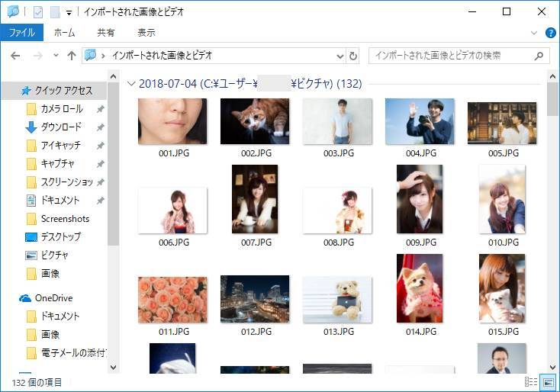Expand the ribbon with the chevron
The image size is (560, 392).
(x=534, y=33)
